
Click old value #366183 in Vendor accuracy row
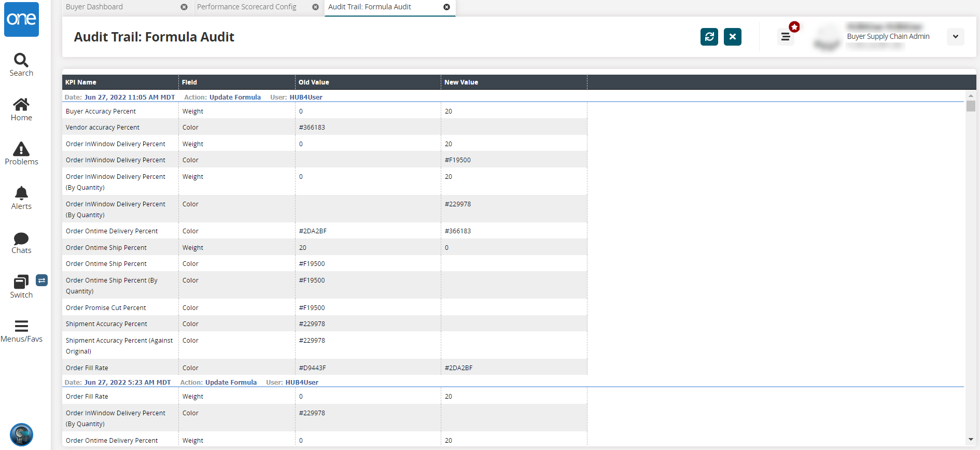tap(312, 128)
